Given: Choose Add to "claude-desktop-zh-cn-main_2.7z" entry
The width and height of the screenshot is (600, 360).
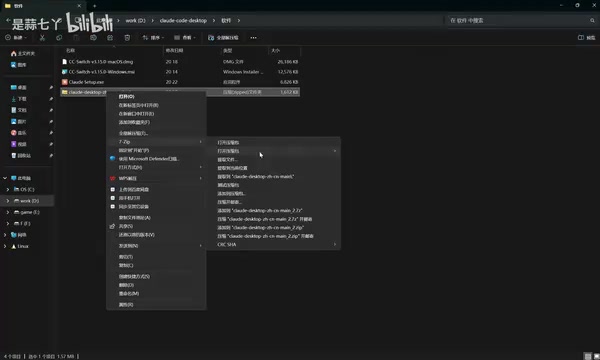Looking at the screenshot, I should [x=273, y=211].
